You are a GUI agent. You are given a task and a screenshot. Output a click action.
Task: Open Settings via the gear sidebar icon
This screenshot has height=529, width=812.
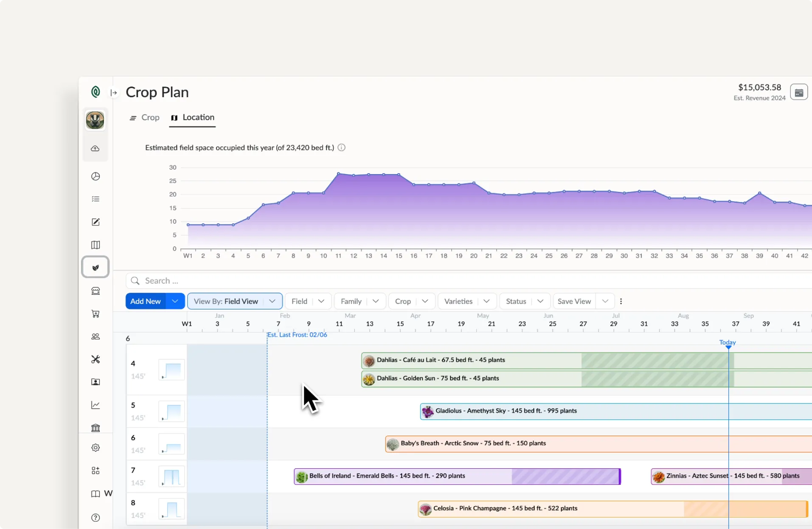pos(95,447)
